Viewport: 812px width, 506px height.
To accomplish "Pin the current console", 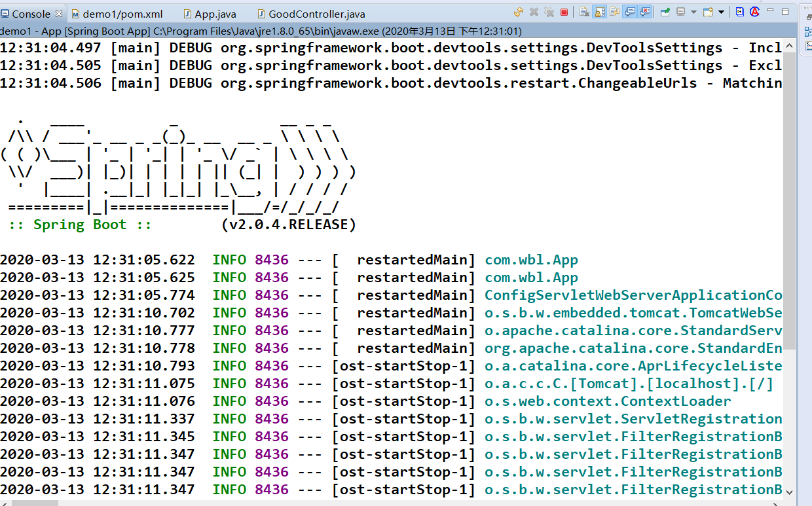I will pyautogui.click(x=666, y=12).
